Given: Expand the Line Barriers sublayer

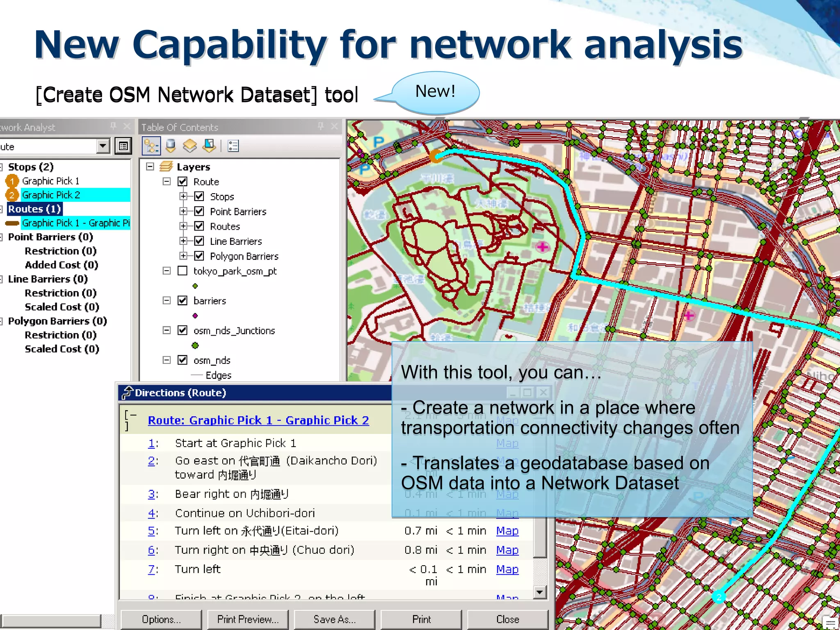Looking at the screenshot, I should pyautogui.click(x=183, y=241).
